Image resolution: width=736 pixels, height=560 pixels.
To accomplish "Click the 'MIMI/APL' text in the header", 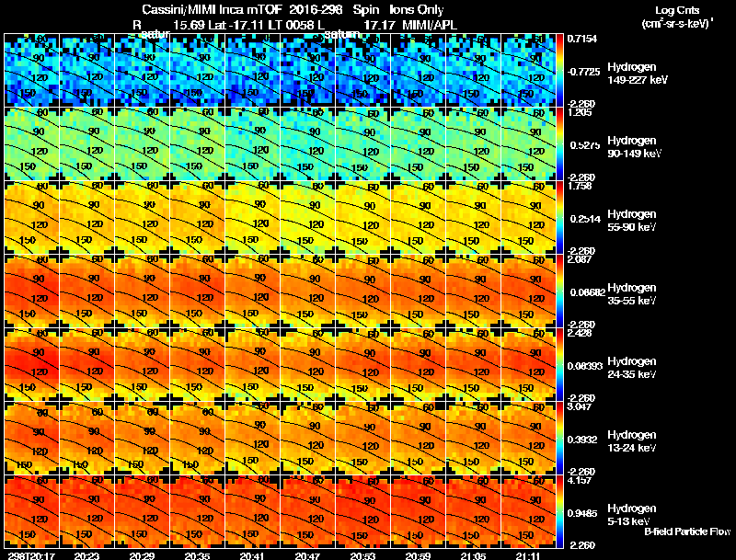I will [x=430, y=25].
